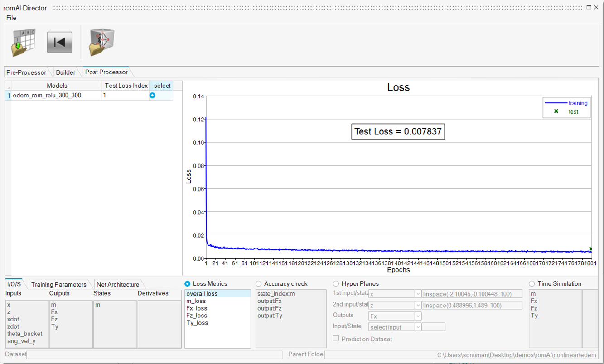Viewport: 604px width, 364px height.
Task: Switch to the Builder tab
Action: 66,72
